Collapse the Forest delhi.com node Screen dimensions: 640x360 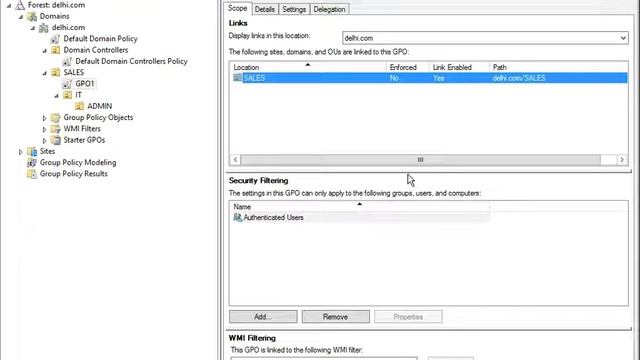click(9, 6)
